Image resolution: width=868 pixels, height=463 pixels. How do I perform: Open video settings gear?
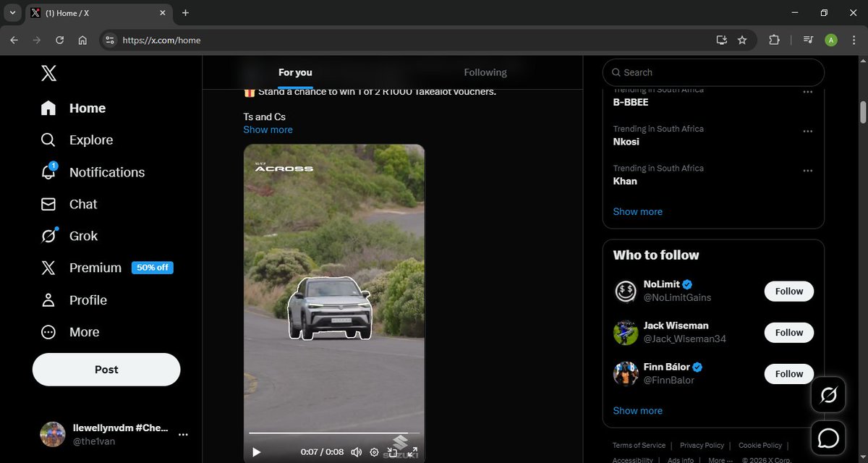tap(374, 452)
